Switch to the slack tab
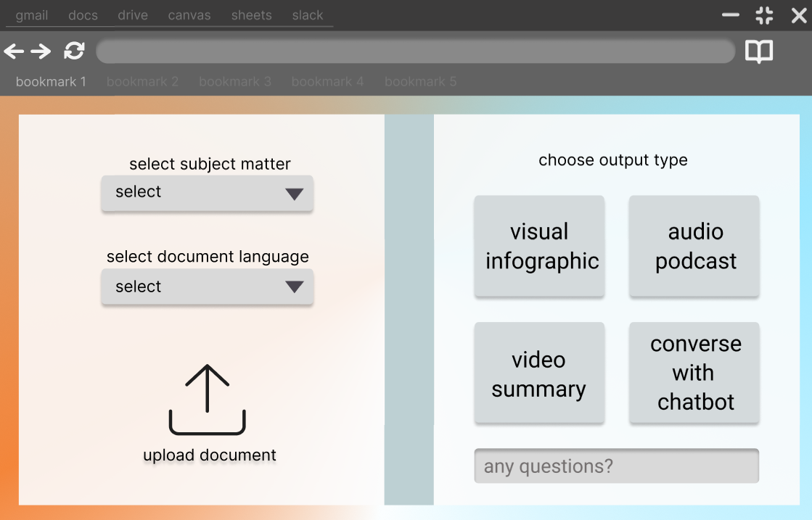Screen dimensions: 812x520 click(308, 15)
